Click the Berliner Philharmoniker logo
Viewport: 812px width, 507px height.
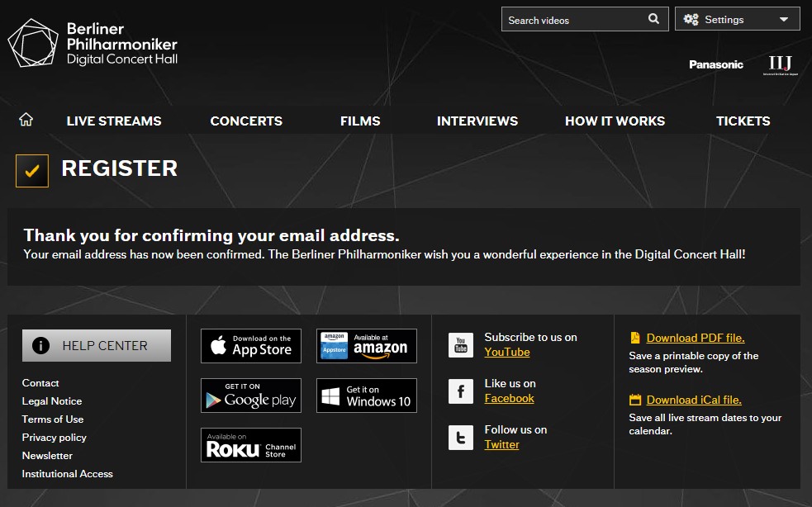click(93, 43)
